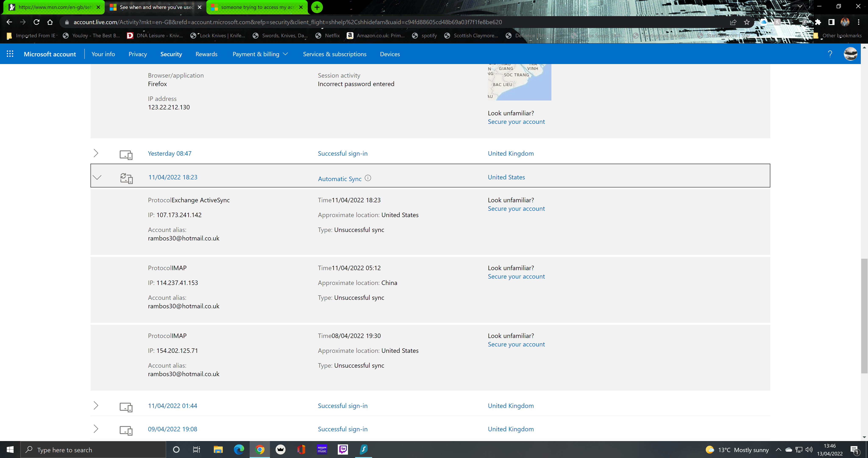Click Successful sign-in for 11/04/2022 01:44
Viewport: 868px width, 458px height.
[343, 406]
